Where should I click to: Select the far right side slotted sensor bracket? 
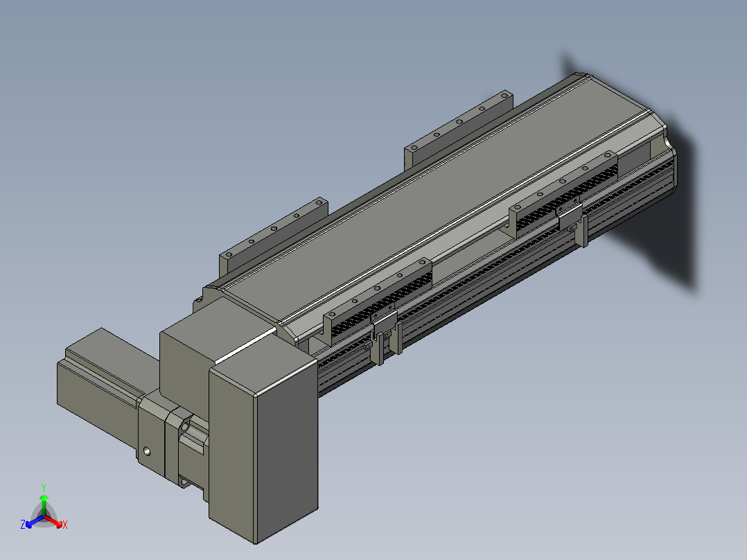(563, 195)
